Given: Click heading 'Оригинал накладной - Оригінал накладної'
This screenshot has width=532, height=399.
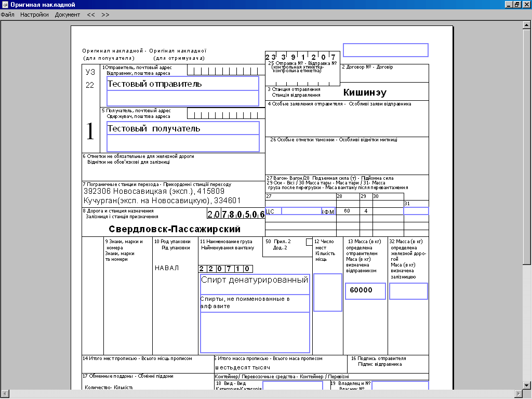Looking at the screenshot, I should click(x=144, y=51).
